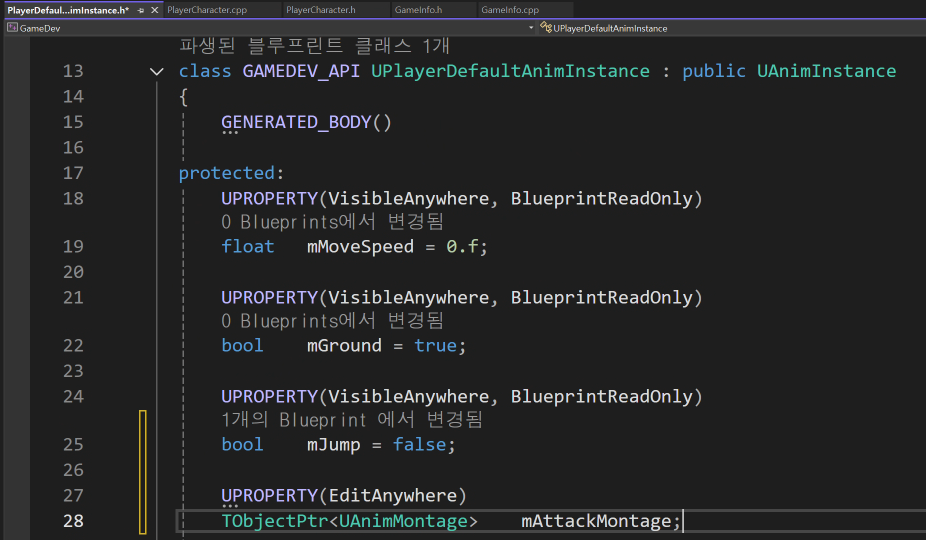Click the 'true' value on line 22
This screenshot has height=540, width=926.
[x=435, y=346]
